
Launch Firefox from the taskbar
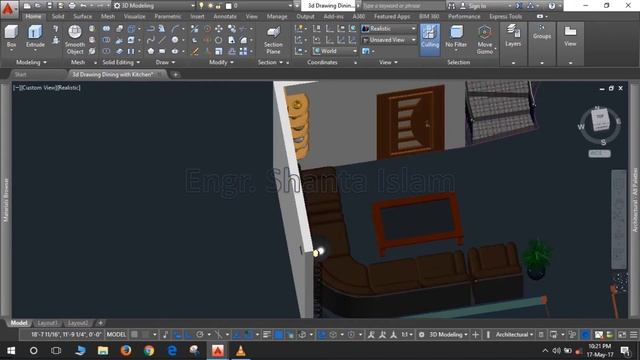point(126,351)
